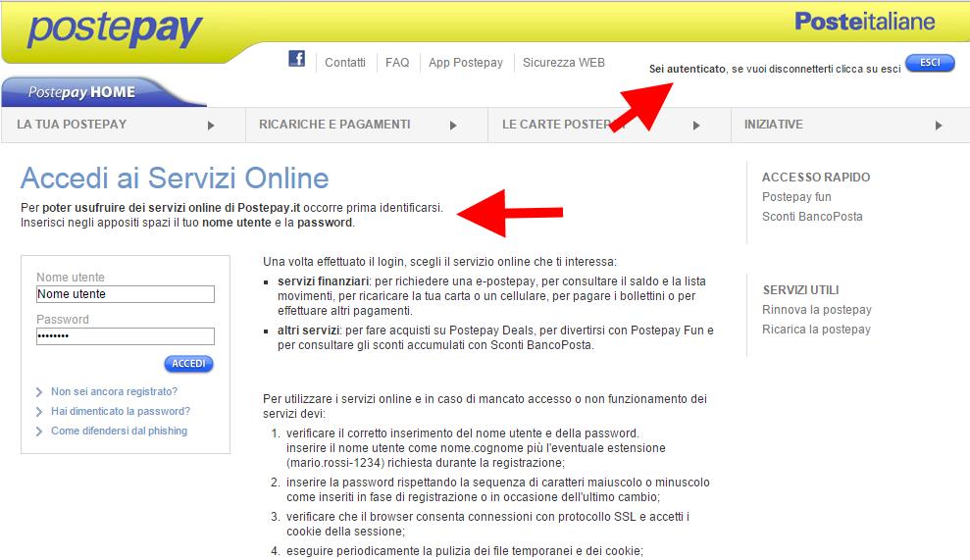Open 'Non sei ancora registrato?' link
The width and height of the screenshot is (970, 560).
(x=115, y=391)
